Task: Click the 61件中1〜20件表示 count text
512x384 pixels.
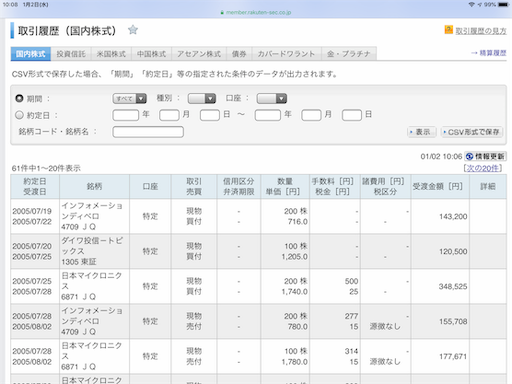Action: 46,168
